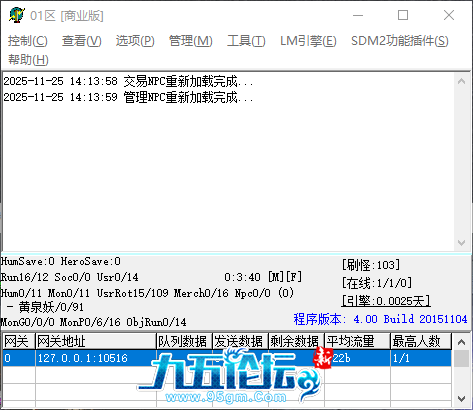Click gateway number 0 cell

click(19, 358)
